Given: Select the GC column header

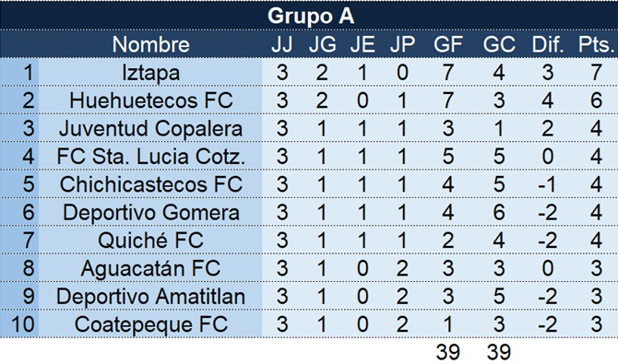Looking at the screenshot, I should [x=499, y=44].
